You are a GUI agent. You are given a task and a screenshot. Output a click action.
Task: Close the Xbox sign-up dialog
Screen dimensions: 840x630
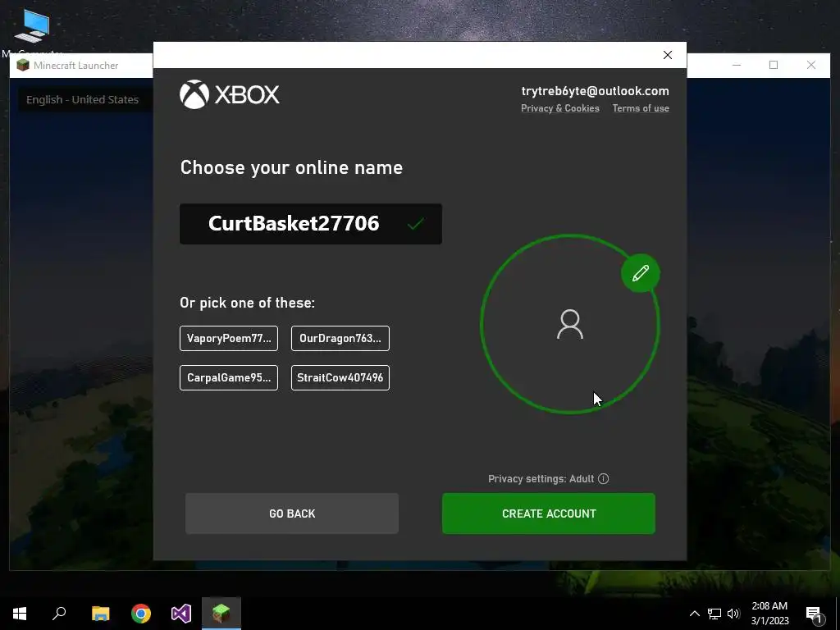668,55
